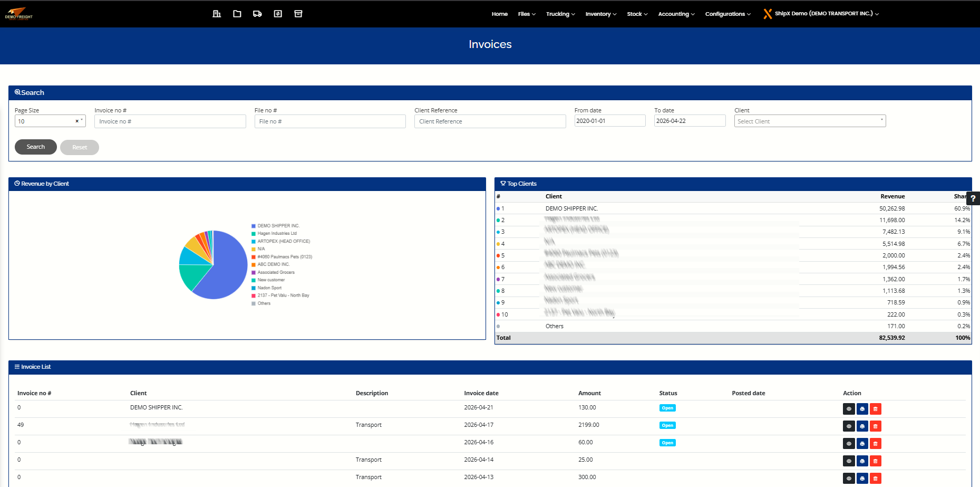Click the Reset button

point(80,147)
